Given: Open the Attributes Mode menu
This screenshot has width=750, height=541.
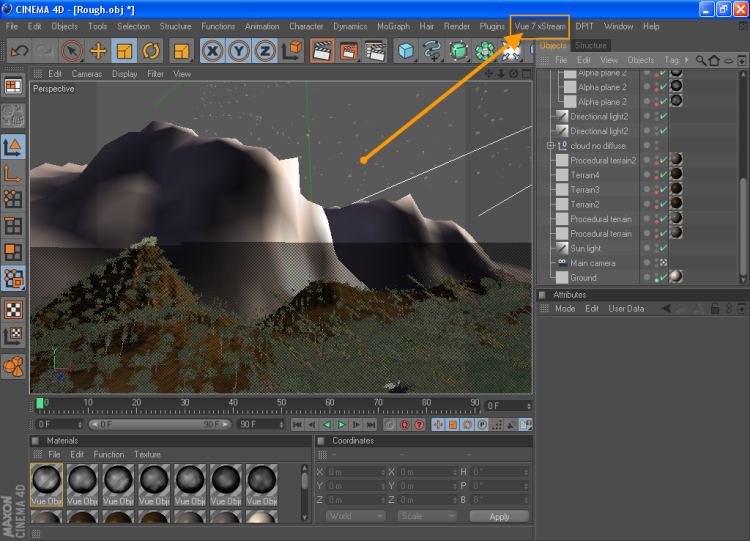Looking at the screenshot, I should pos(565,309).
